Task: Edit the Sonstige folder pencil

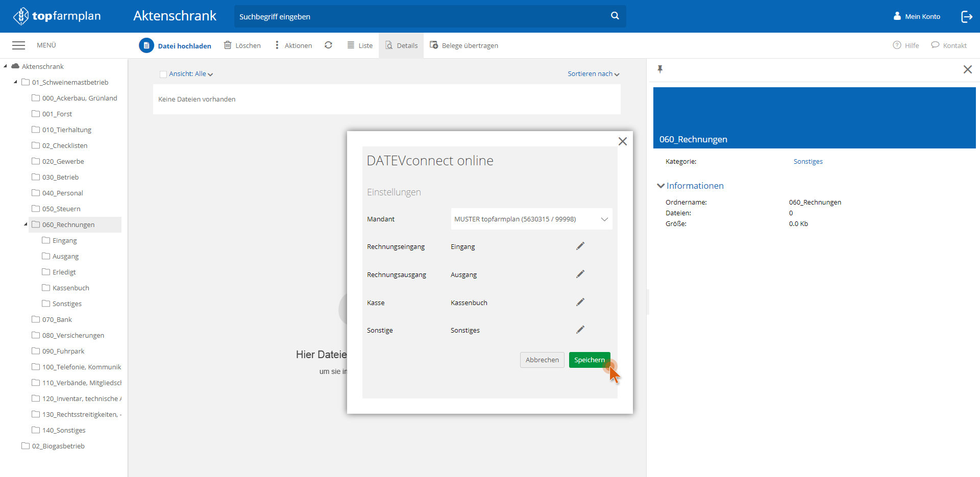Action: point(580,330)
